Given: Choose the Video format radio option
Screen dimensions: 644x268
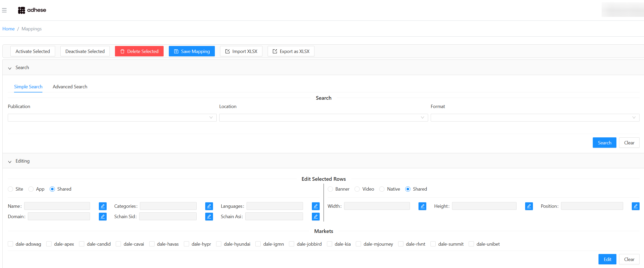Looking at the screenshot, I should coord(357,189).
